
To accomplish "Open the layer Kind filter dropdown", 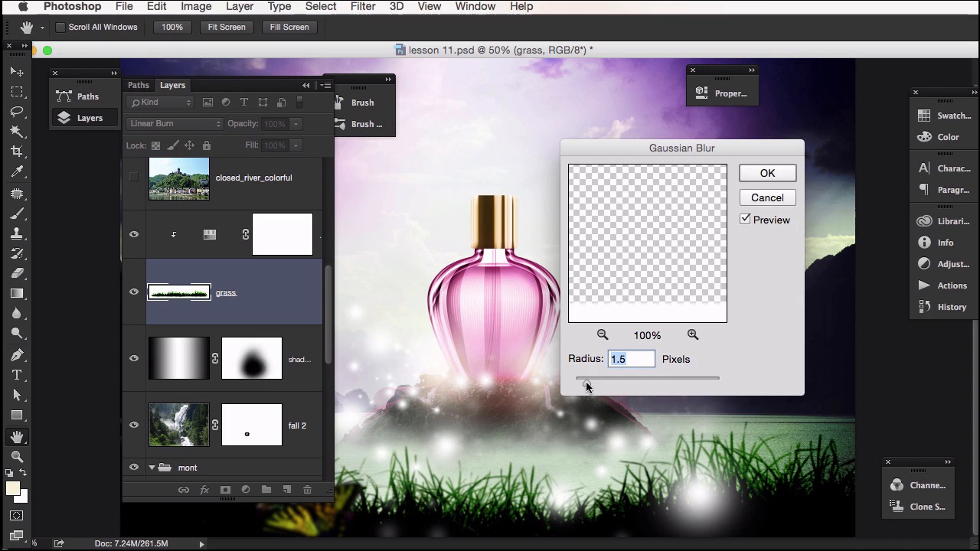I will (x=161, y=103).
